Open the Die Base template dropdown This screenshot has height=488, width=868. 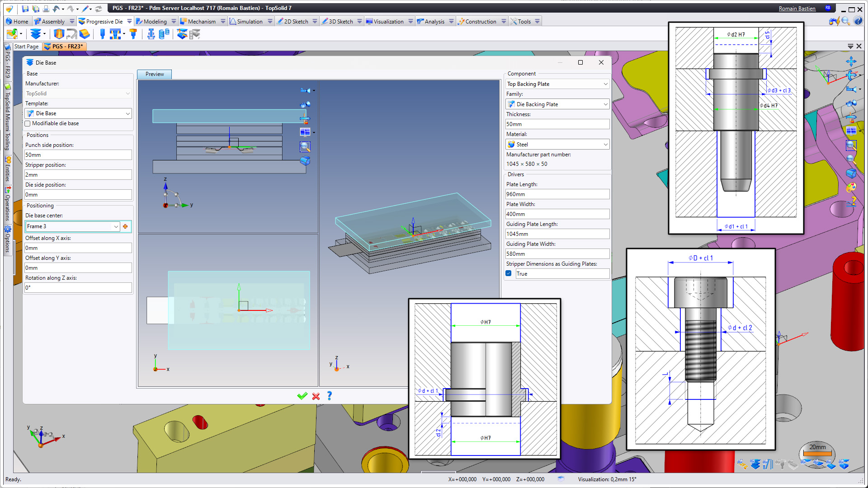127,113
